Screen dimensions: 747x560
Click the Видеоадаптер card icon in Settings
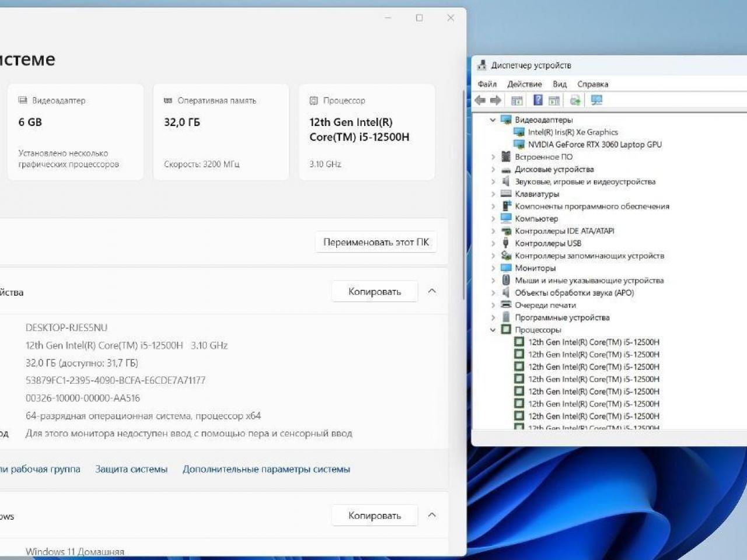pyautogui.click(x=23, y=100)
